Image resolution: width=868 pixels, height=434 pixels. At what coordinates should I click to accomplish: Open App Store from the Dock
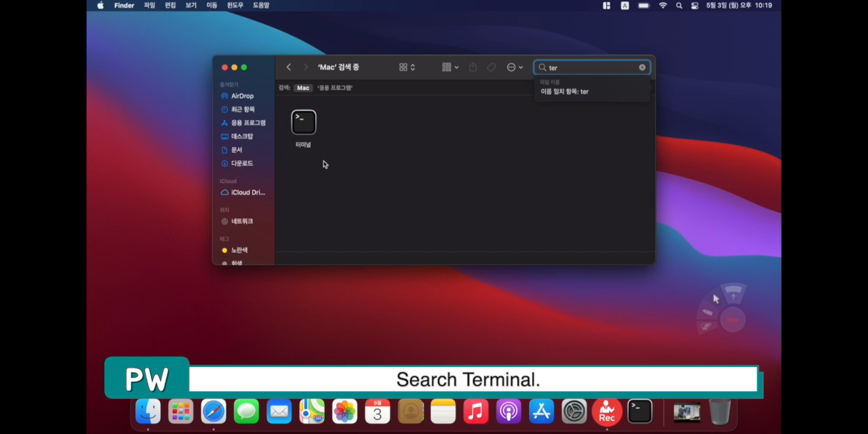541,411
